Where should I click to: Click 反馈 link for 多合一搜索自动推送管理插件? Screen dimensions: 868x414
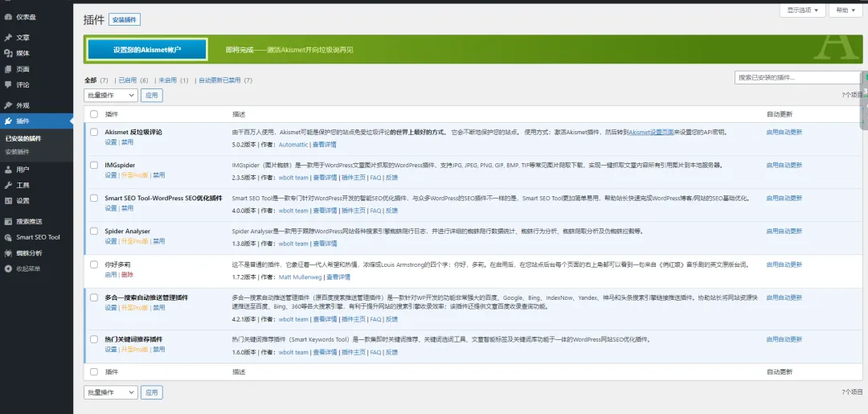point(391,319)
